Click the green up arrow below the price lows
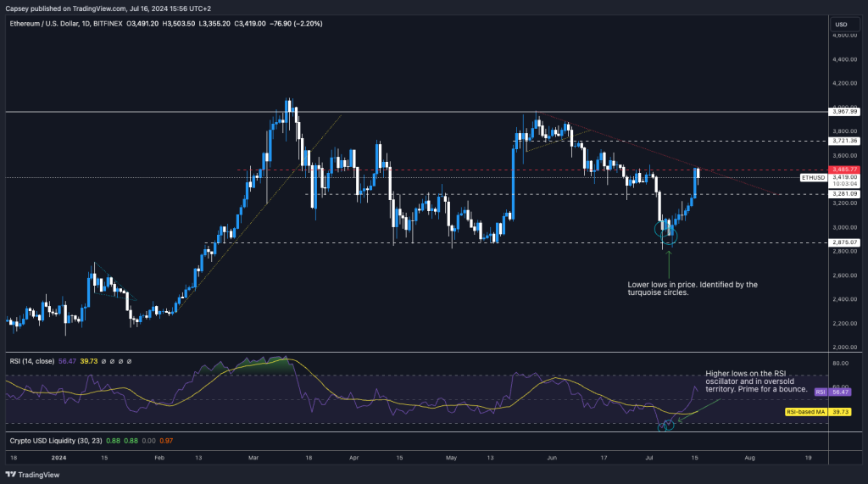Screen dimensions: 868x484 pyautogui.click(x=669, y=259)
